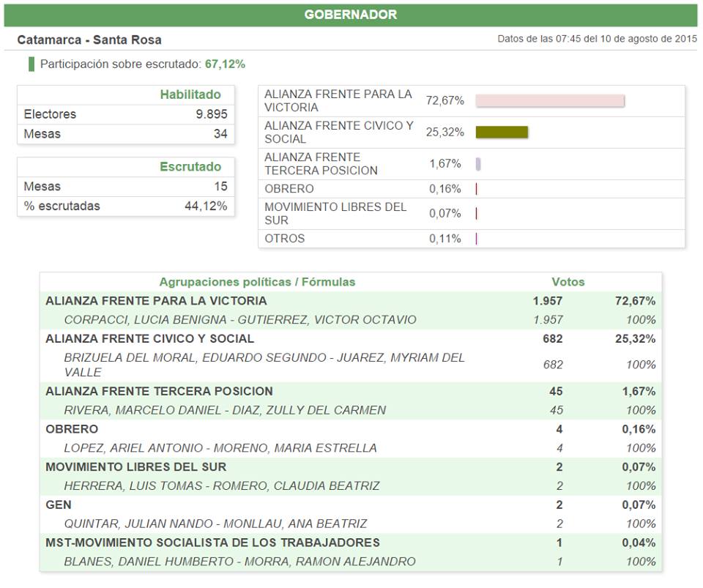This screenshot has width=703, height=588.
Task: Click the GOBERNADOR header bar
Action: [351, 15]
